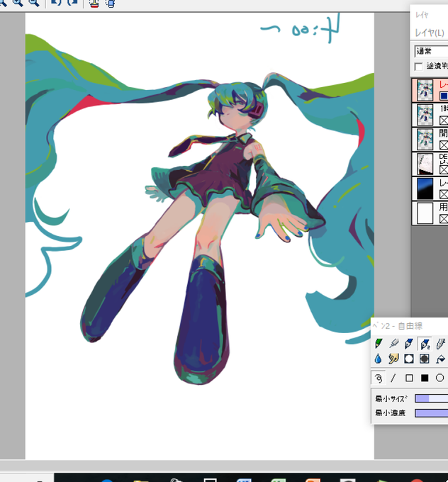The height and width of the screenshot is (482, 448).
Task: Choose the straight line drawing mode
Action: (393, 378)
